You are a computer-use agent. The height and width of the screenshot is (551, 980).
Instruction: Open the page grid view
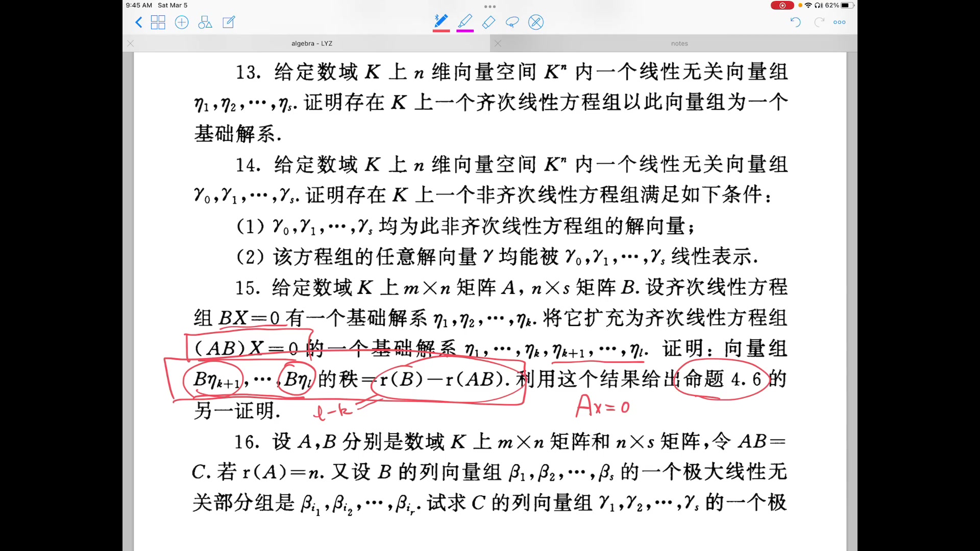158,22
